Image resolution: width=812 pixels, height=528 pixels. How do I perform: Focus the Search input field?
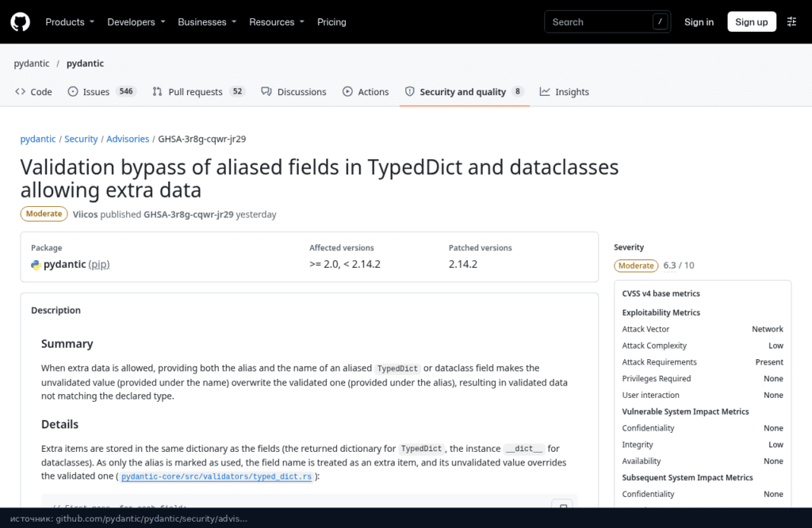607,21
